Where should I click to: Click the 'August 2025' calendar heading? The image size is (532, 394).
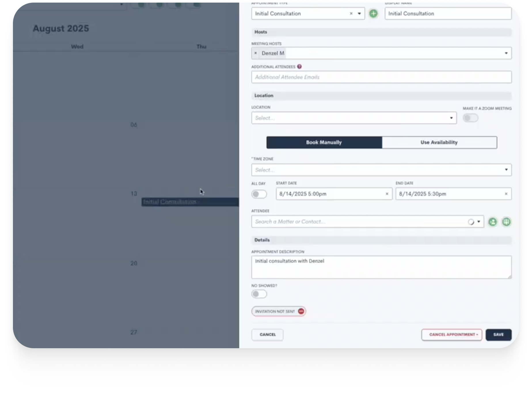pyautogui.click(x=61, y=28)
